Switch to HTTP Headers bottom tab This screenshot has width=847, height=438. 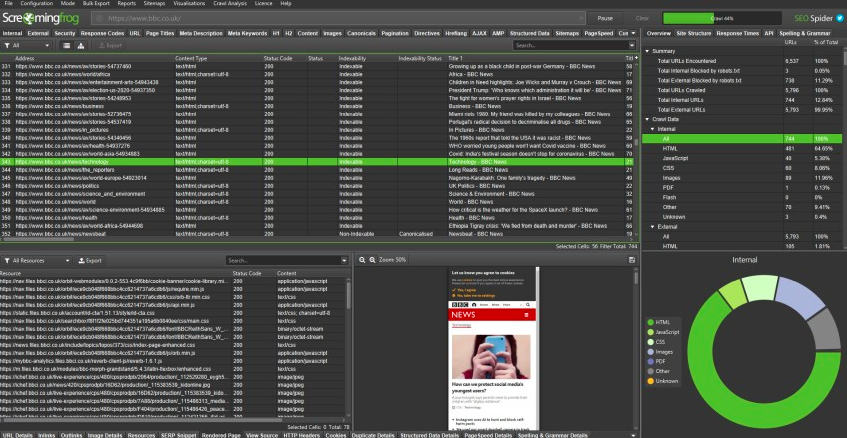tap(302, 435)
